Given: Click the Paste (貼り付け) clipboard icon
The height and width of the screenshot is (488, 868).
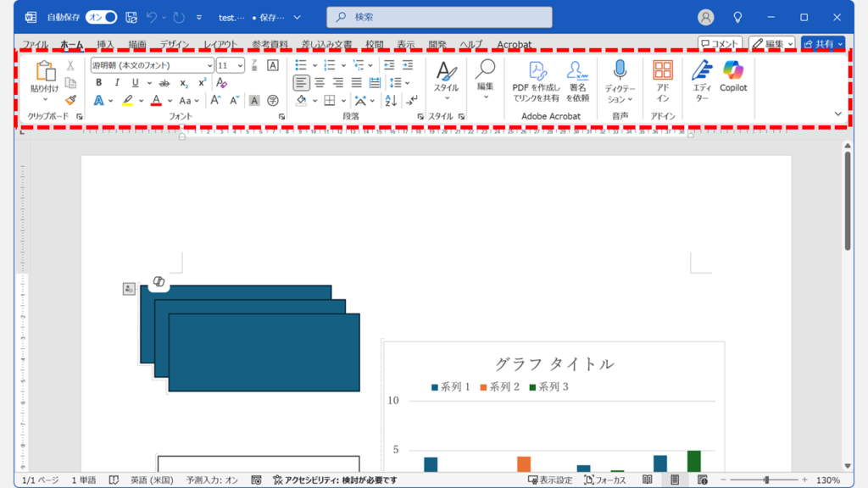Looking at the screenshot, I should (x=45, y=71).
